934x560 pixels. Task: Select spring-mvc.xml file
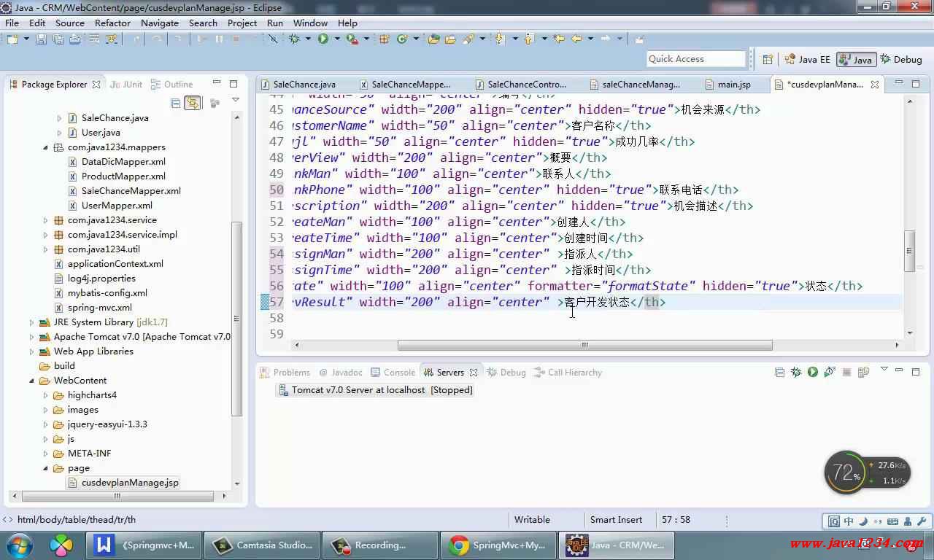[x=100, y=308]
